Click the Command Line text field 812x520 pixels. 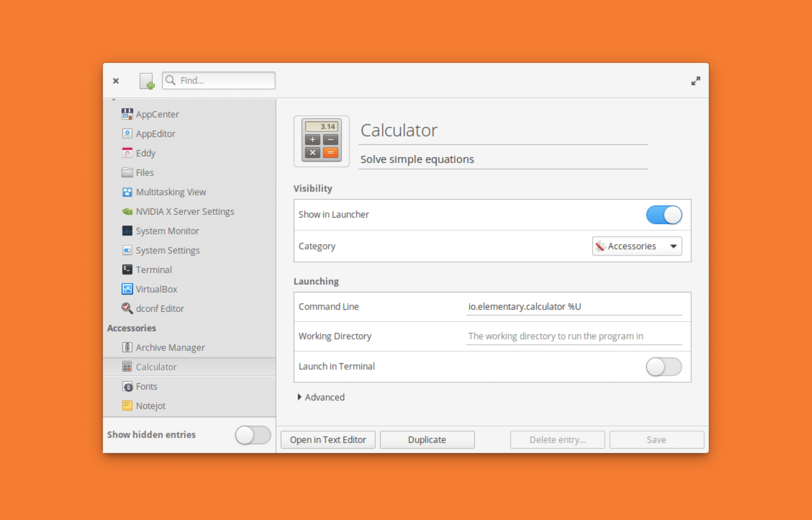point(574,307)
